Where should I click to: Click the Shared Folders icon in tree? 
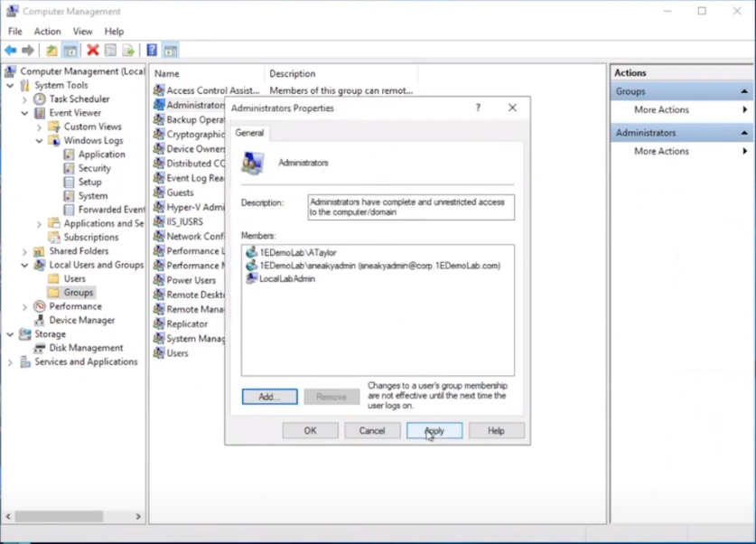40,251
